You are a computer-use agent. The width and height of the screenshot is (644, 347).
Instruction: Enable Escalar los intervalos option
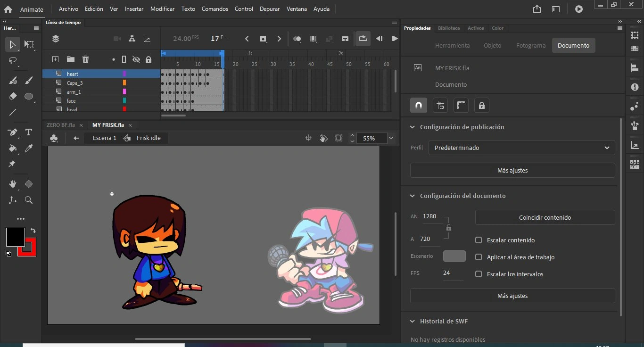click(x=479, y=274)
